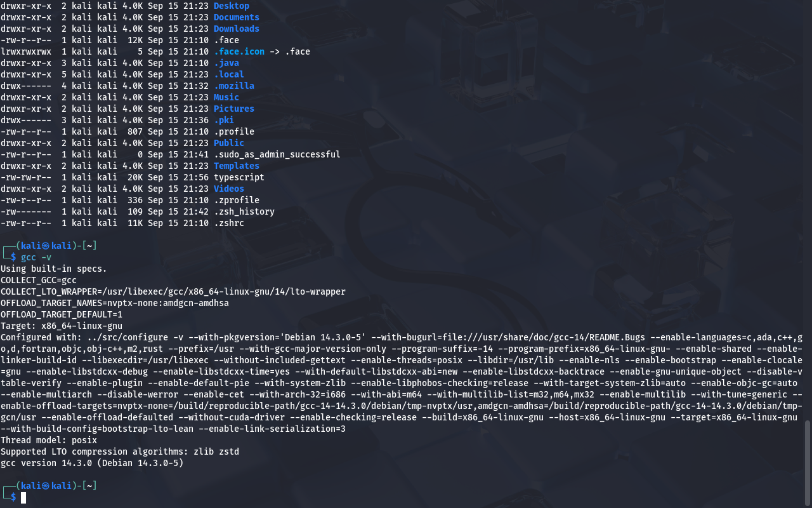Click the 'Supported LTO compression algorithms' line
This screenshot has height=508, width=812.
pos(120,451)
